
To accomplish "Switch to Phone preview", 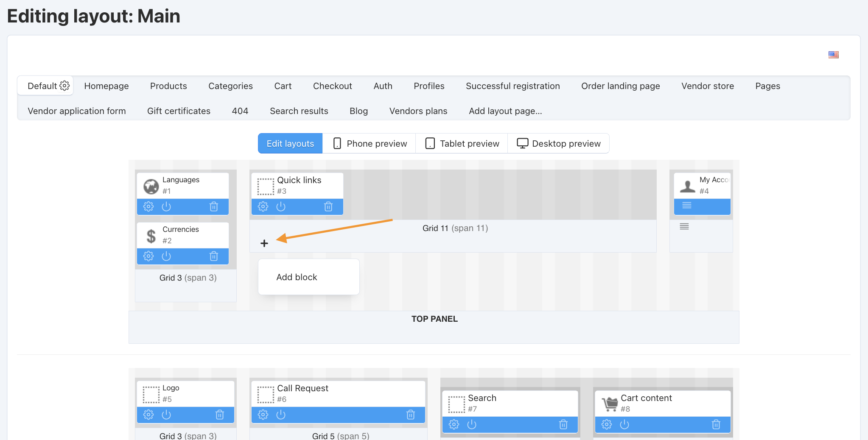I will pyautogui.click(x=370, y=144).
